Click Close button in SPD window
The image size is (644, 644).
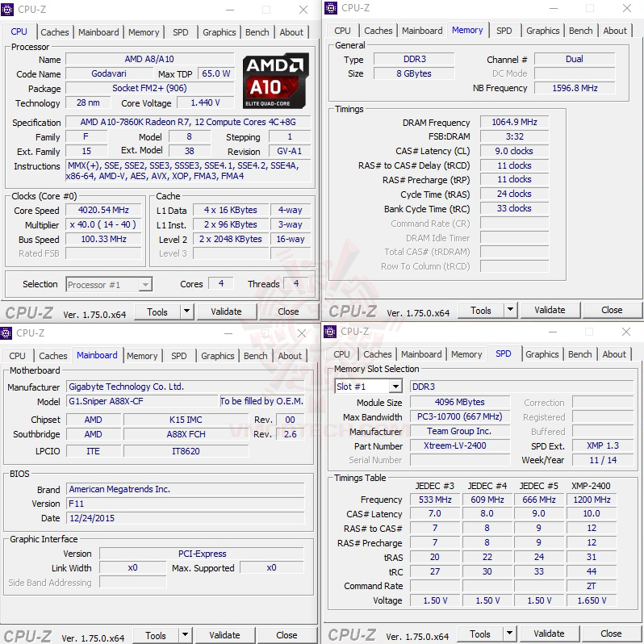pyautogui.click(x=611, y=634)
